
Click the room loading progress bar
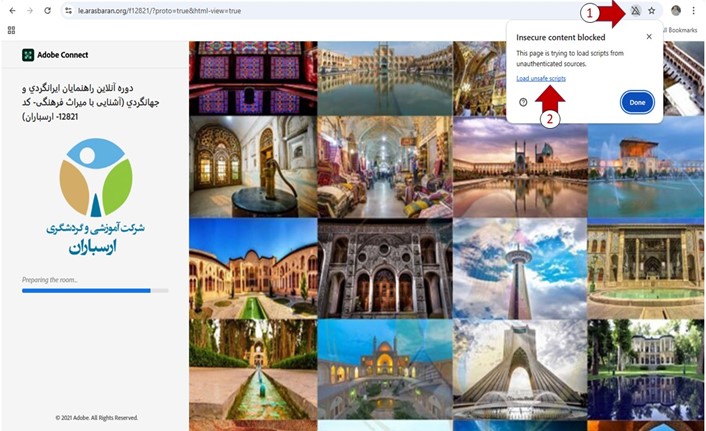tap(95, 291)
